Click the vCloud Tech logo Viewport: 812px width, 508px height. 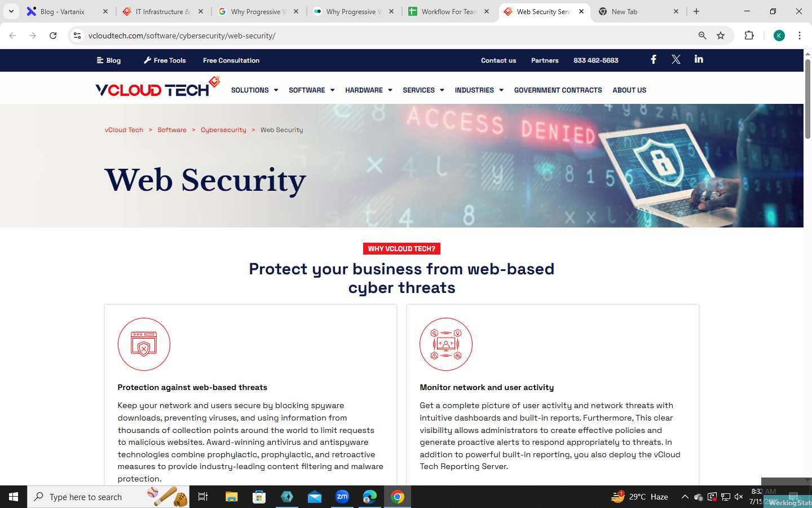point(157,87)
